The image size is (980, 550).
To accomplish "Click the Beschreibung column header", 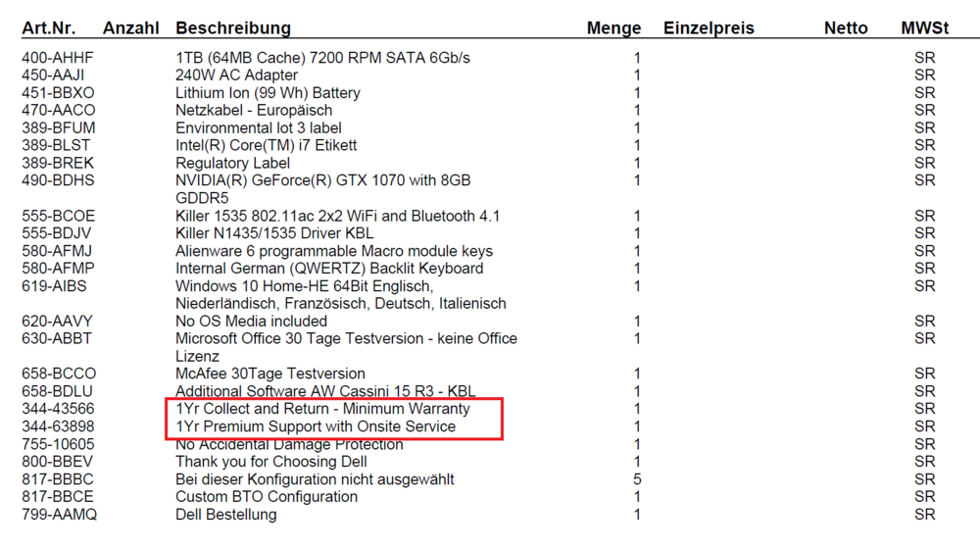I will 232,28.
